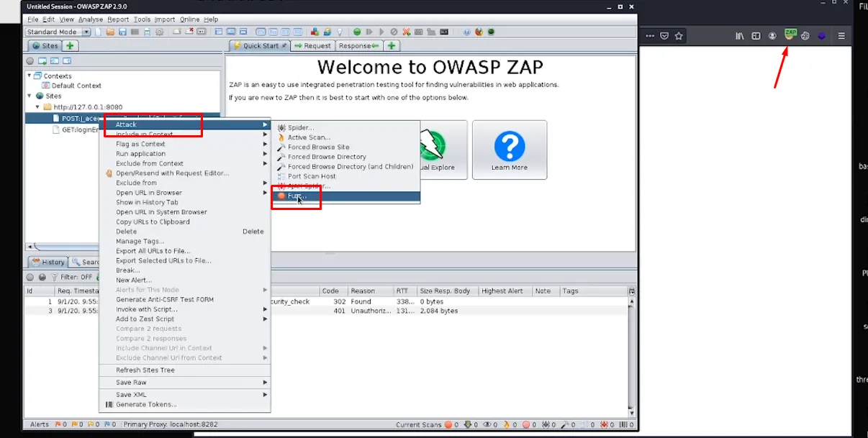Open Session Properties gear icon in toolbar
Screen dimensions: 868x438
pyautogui.click(x=159, y=32)
